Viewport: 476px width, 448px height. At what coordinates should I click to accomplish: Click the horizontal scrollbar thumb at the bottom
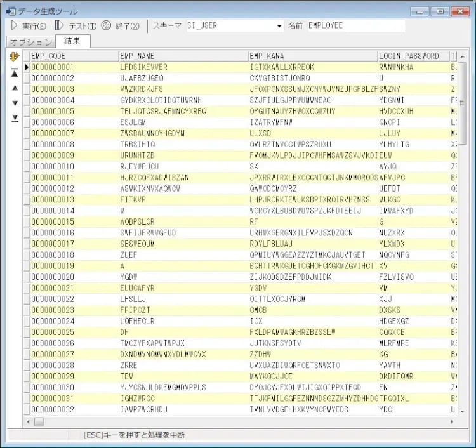tap(39, 421)
